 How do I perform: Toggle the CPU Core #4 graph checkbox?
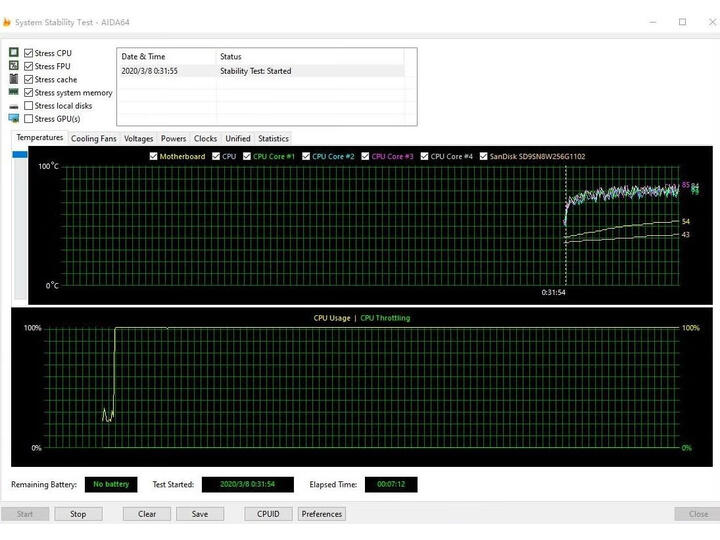tap(424, 156)
